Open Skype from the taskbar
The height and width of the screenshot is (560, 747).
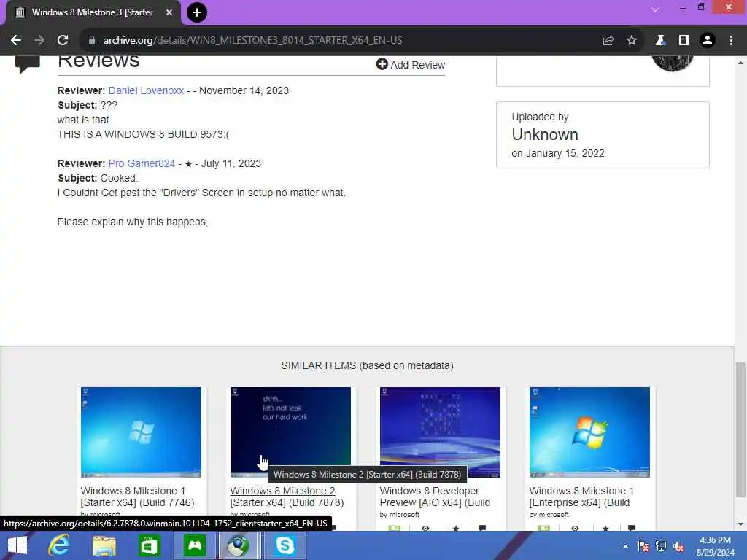pyautogui.click(x=285, y=545)
